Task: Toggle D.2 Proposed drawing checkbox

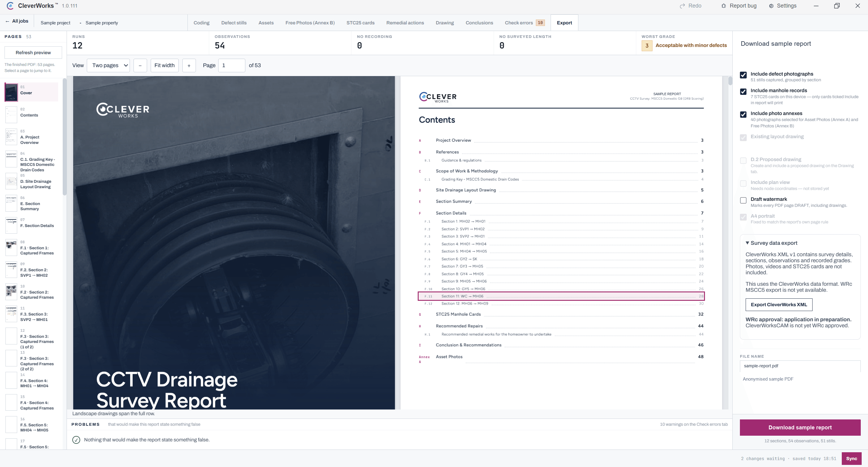Action: tap(743, 160)
